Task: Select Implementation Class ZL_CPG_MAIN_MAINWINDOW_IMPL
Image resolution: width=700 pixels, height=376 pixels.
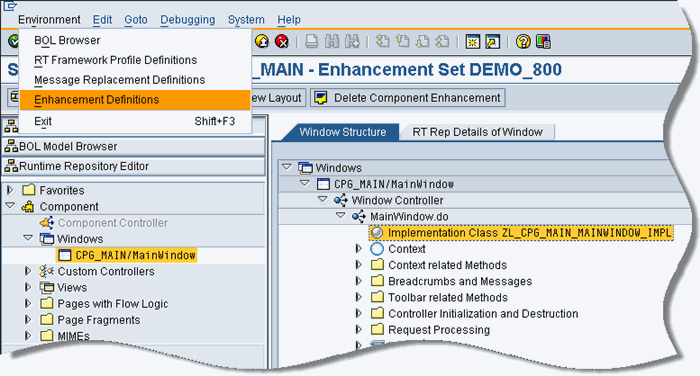Action: click(521, 233)
